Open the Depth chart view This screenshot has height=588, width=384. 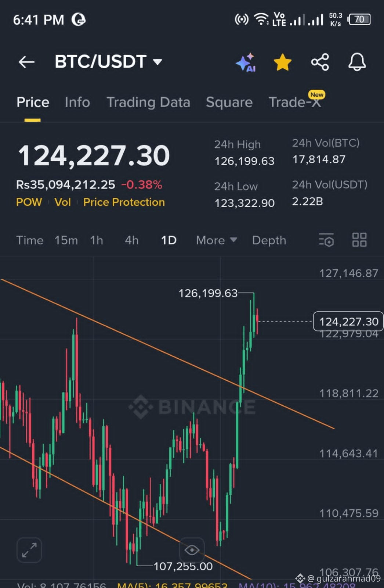269,240
